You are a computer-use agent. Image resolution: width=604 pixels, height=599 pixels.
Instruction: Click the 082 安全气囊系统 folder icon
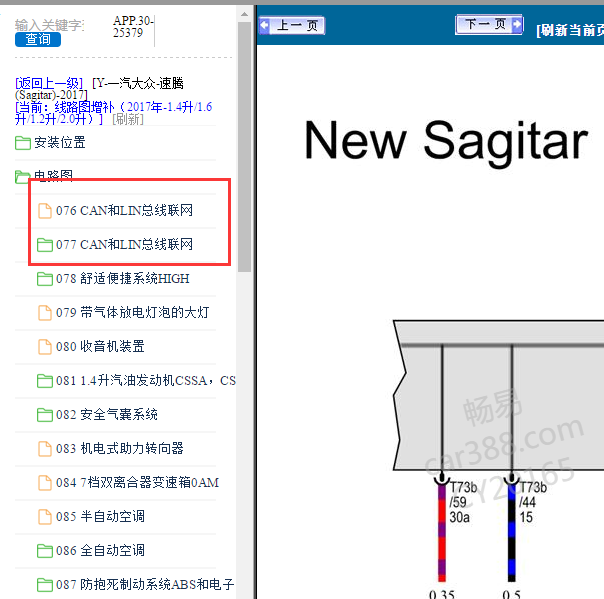pyautogui.click(x=45, y=415)
